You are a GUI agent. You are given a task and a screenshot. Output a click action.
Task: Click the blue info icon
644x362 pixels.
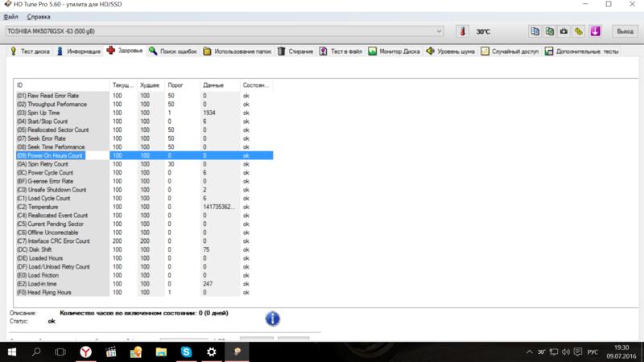coord(272,319)
